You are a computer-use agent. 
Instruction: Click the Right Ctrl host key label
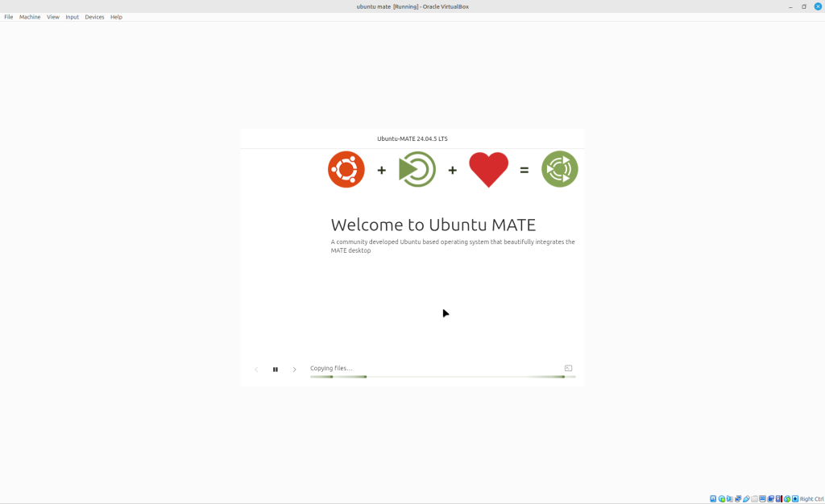(812, 498)
